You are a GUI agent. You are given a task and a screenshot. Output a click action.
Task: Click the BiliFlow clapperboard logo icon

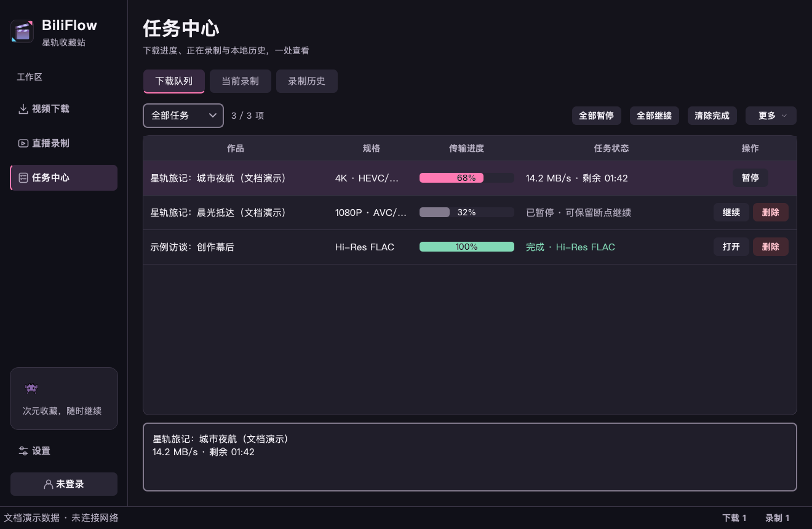click(22, 31)
